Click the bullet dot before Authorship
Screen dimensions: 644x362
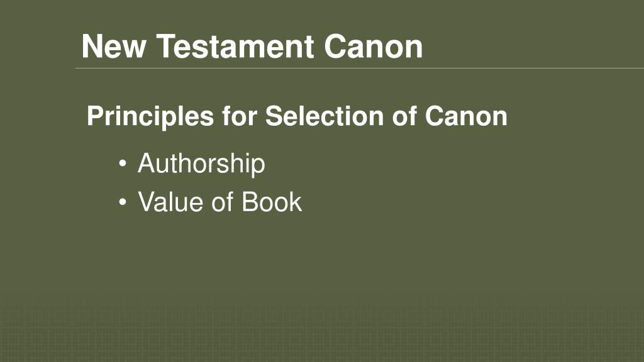[123, 164]
